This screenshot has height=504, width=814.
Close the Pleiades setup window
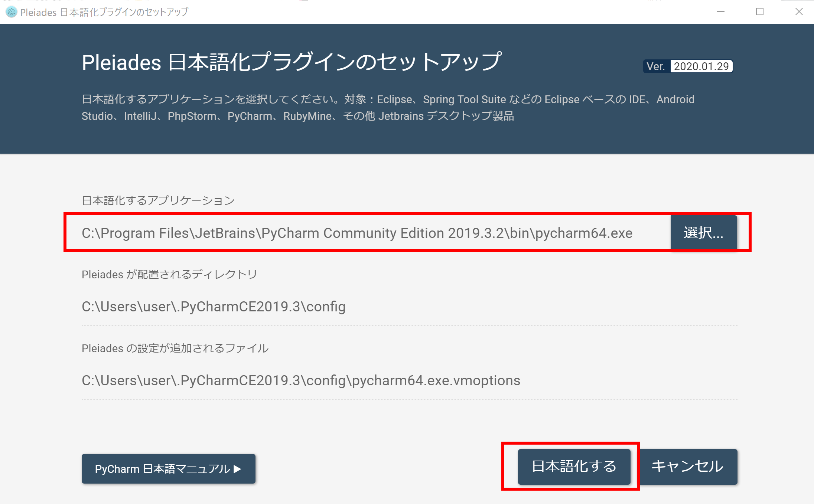799,12
